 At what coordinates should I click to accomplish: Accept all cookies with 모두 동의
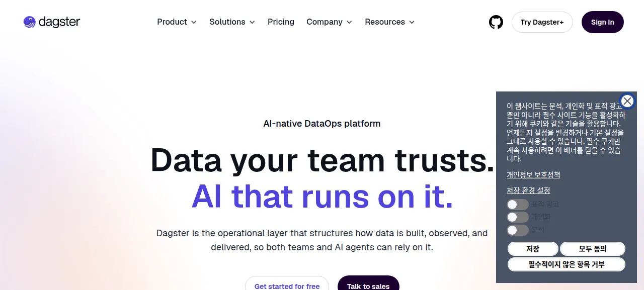pos(593,249)
